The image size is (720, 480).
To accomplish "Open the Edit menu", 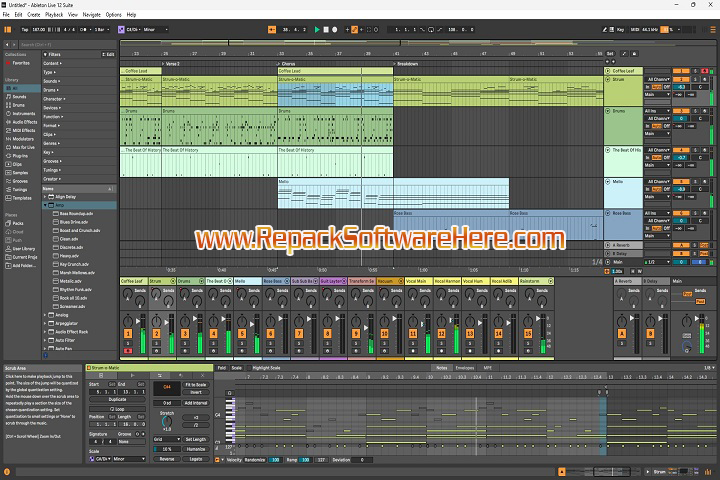I will tap(18, 15).
